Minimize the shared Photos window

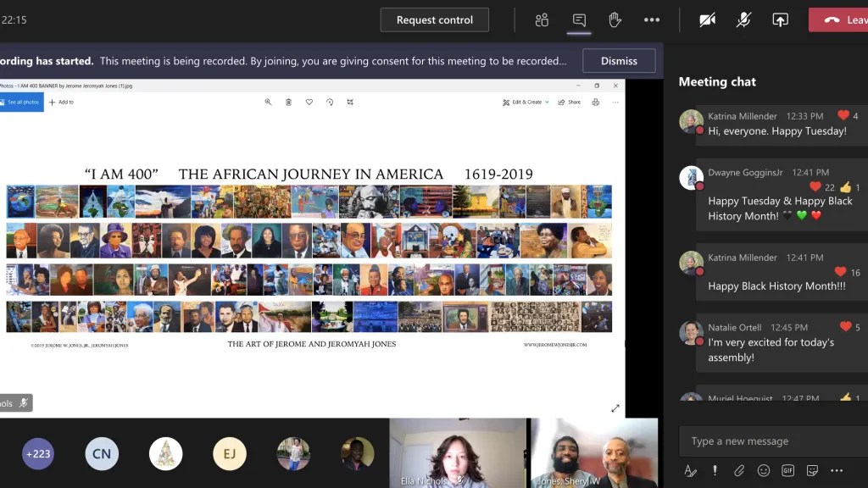[x=578, y=86]
